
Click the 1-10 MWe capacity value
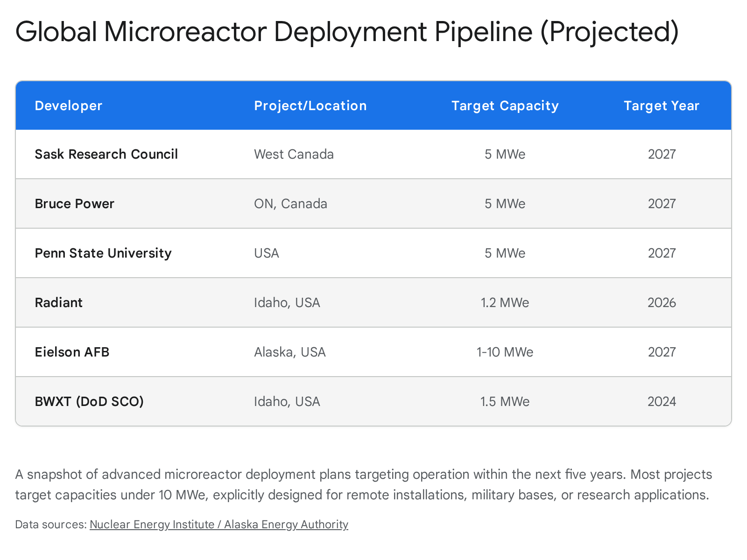tap(505, 352)
